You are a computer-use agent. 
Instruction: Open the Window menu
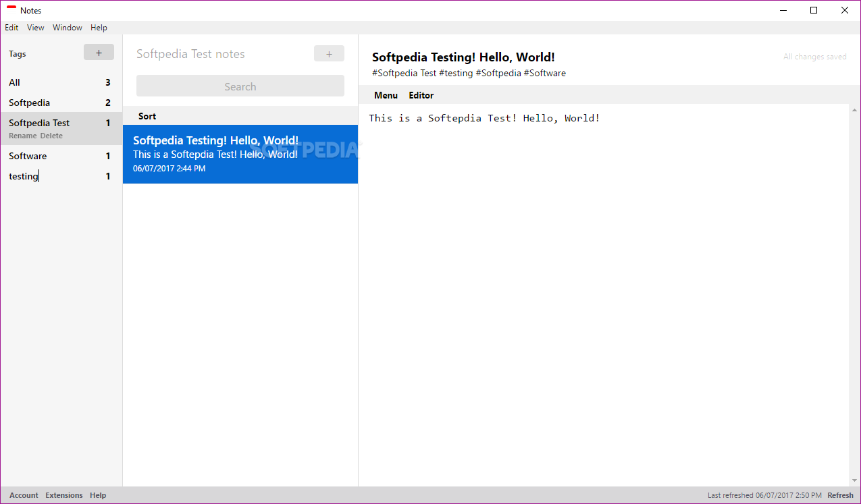tap(68, 28)
